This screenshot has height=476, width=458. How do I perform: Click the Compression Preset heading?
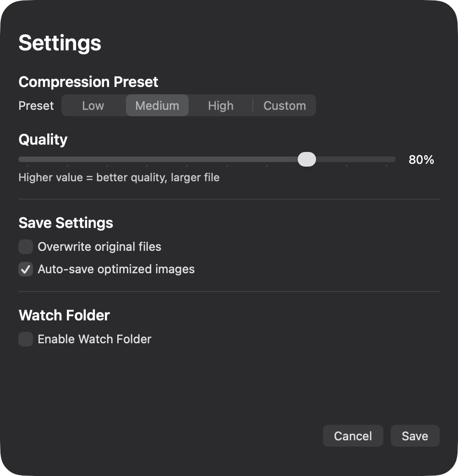tap(88, 81)
